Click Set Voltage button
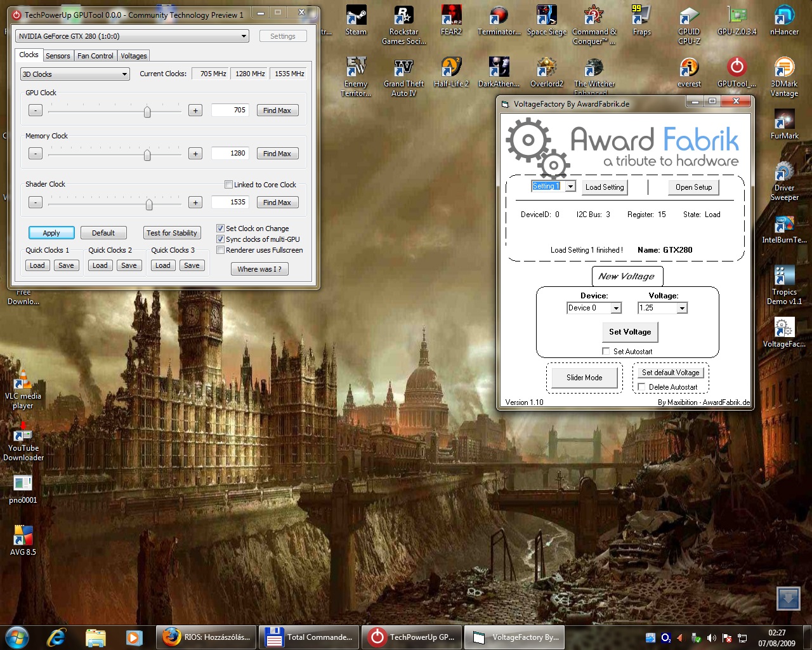 (630, 332)
